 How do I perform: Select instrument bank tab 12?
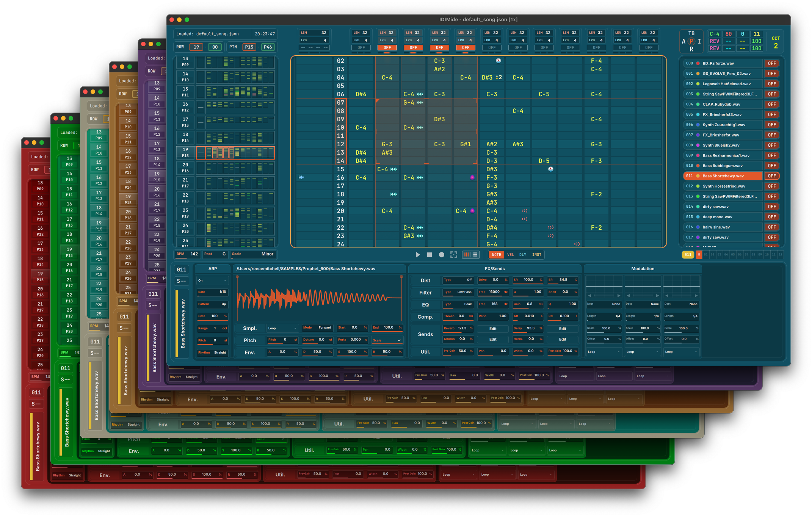point(780,255)
